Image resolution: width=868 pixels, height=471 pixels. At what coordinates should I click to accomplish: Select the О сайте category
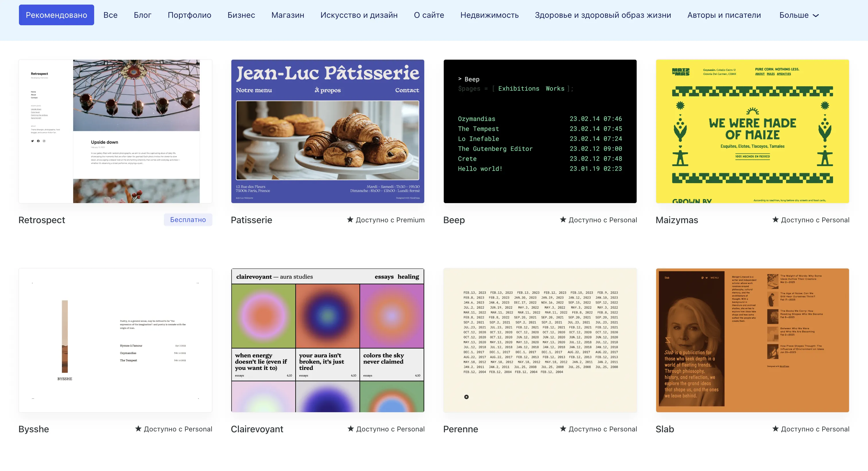tap(429, 15)
